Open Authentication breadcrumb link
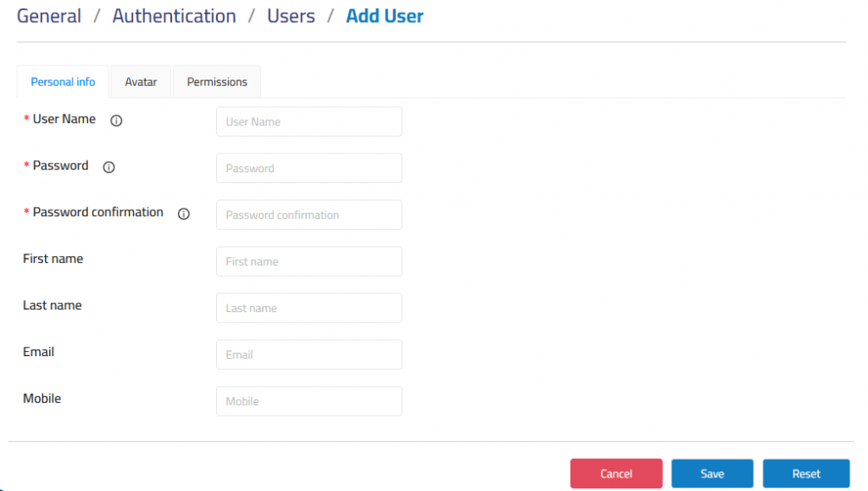The image size is (868, 491). (174, 16)
